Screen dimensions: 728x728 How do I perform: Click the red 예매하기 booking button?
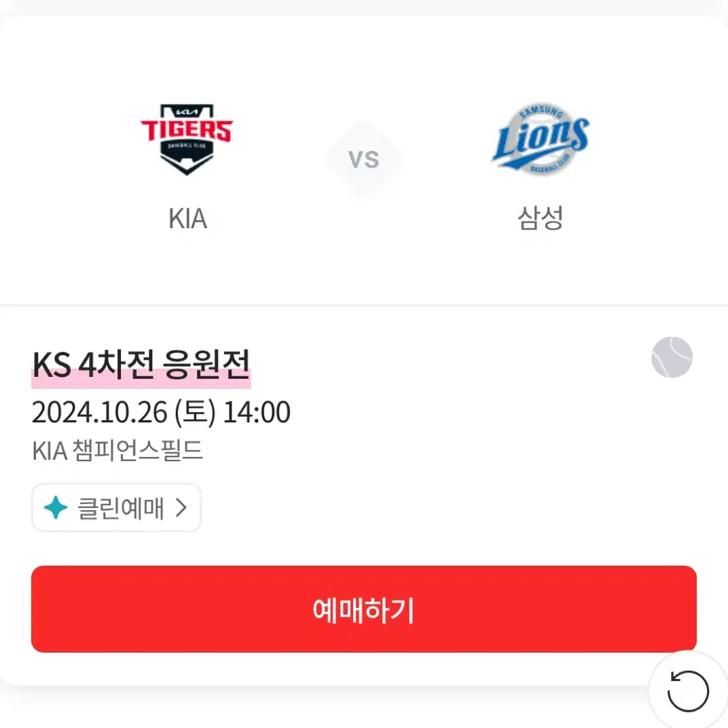[363, 608]
